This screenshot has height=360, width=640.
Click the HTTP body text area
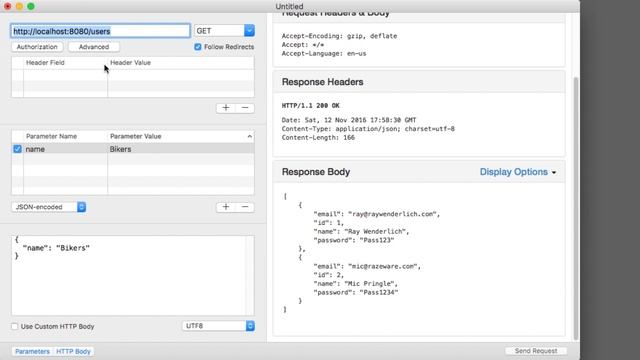[x=133, y=275]
